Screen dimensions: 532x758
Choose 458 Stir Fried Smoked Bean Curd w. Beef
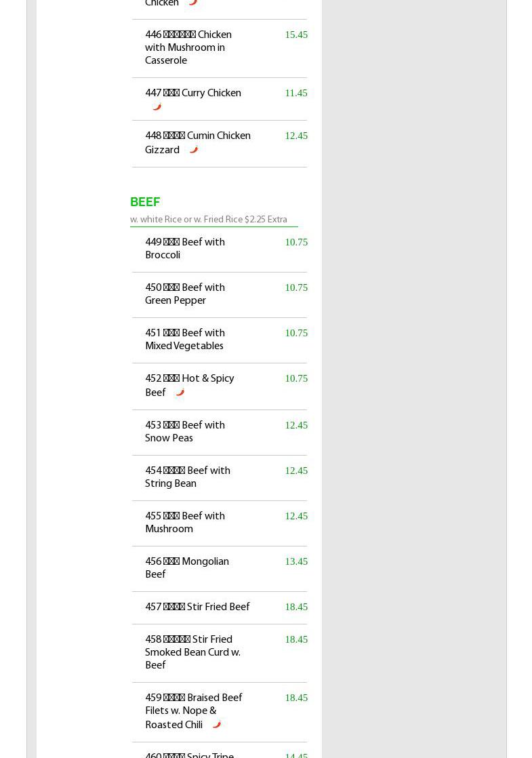[192, 652]
